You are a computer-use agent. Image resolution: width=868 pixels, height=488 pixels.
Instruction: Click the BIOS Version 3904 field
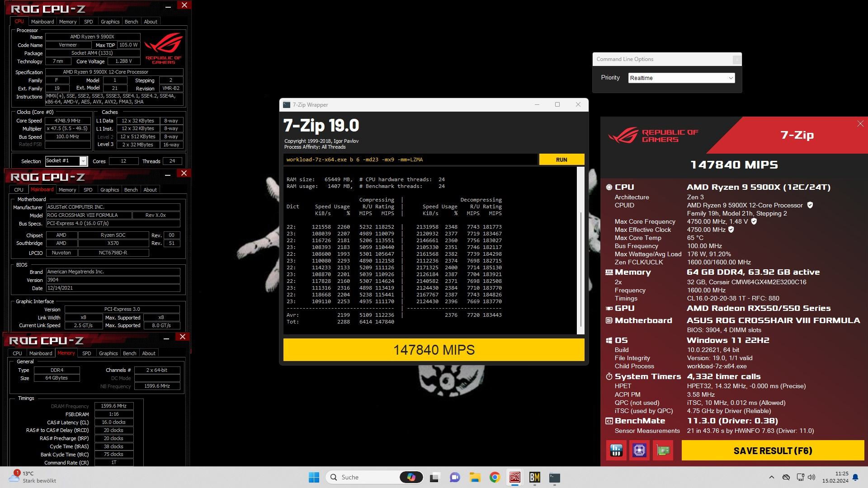click(x=113, y=280)
